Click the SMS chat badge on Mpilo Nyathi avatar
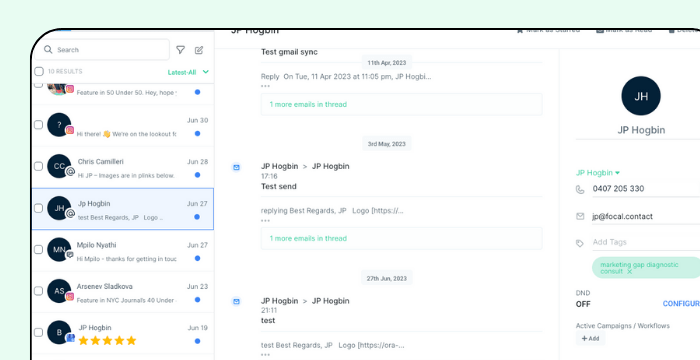This screenshot has width=700, height=360. point(70,255)
